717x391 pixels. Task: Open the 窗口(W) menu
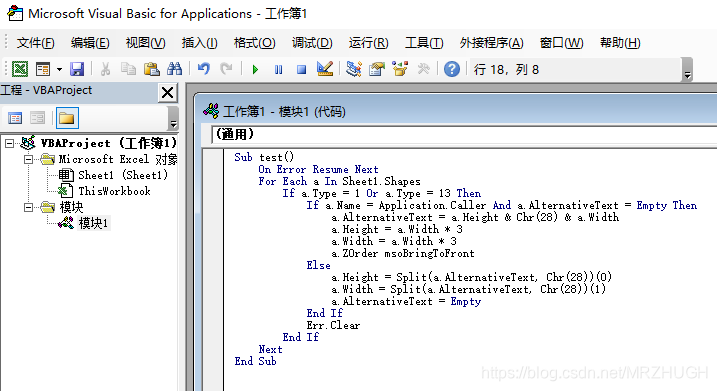561,43
